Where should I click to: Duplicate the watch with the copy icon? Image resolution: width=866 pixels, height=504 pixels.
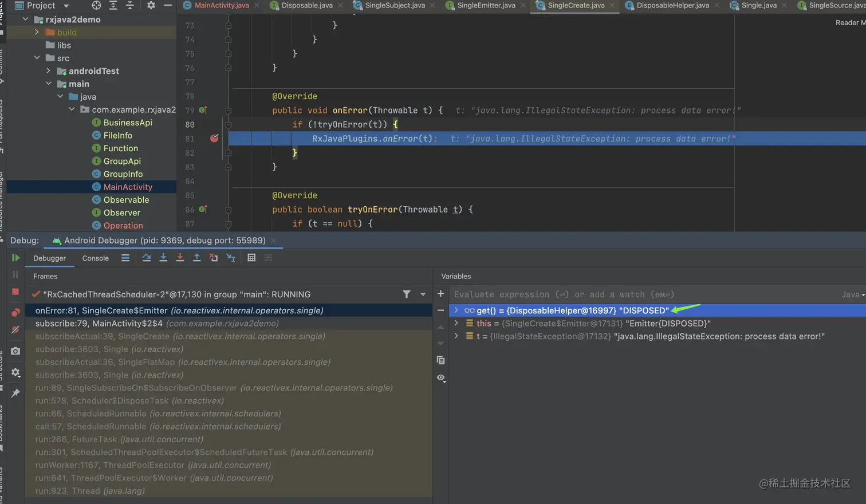click(440, 360)
